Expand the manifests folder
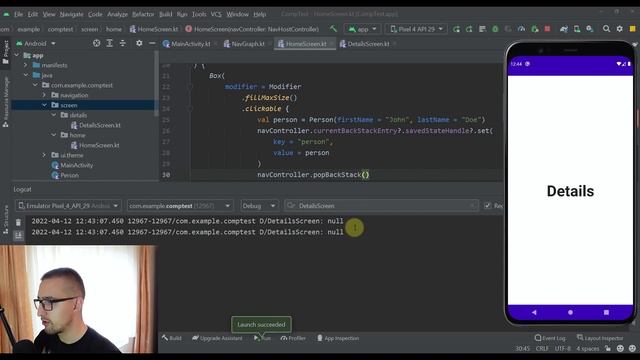The height and width of the screenshot is (360, 640). tap(26, 65)
